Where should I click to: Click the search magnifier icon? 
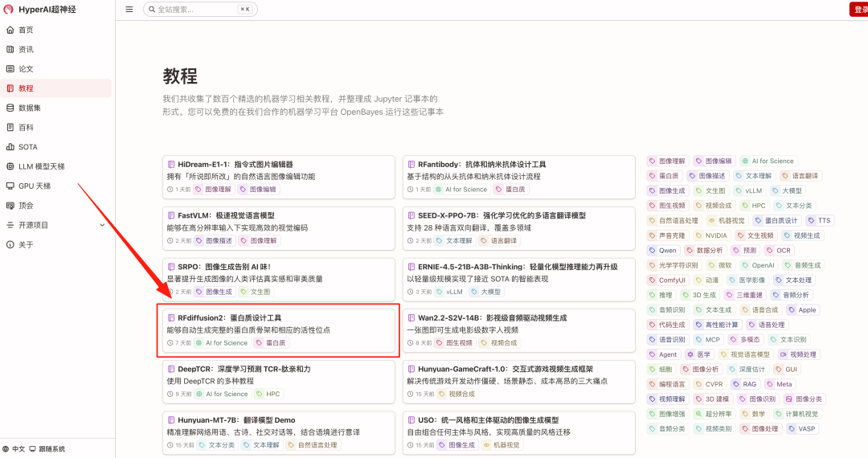[x=152, y=10]
